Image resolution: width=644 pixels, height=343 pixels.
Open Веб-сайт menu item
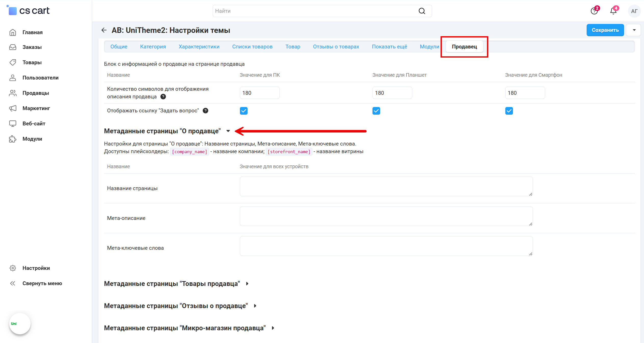coord(34,124)
